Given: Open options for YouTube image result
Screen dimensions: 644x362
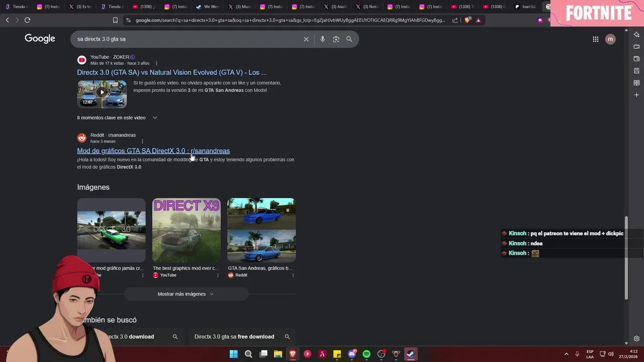Looking at the screenshot, I should 218,275.
